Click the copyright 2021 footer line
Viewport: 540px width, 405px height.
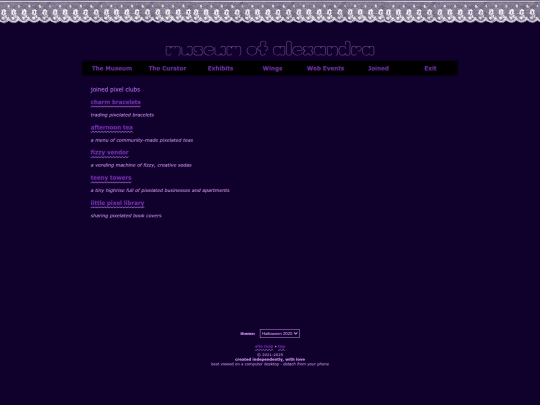[270, 355]
